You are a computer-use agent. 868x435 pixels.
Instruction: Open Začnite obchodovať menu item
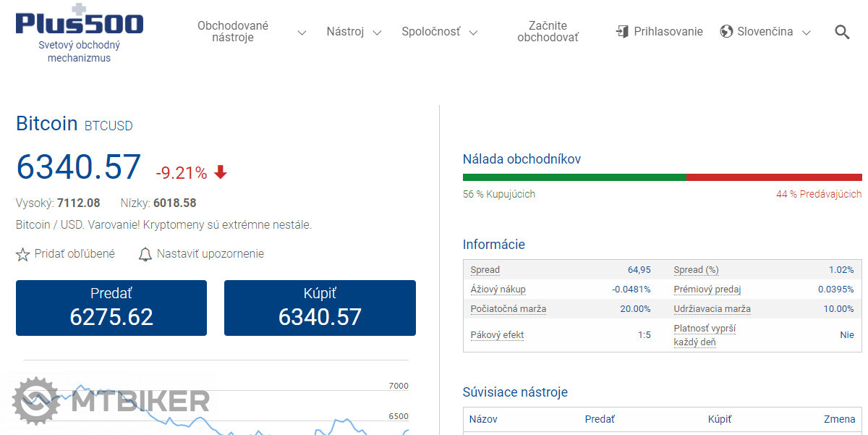coord(548,32)
